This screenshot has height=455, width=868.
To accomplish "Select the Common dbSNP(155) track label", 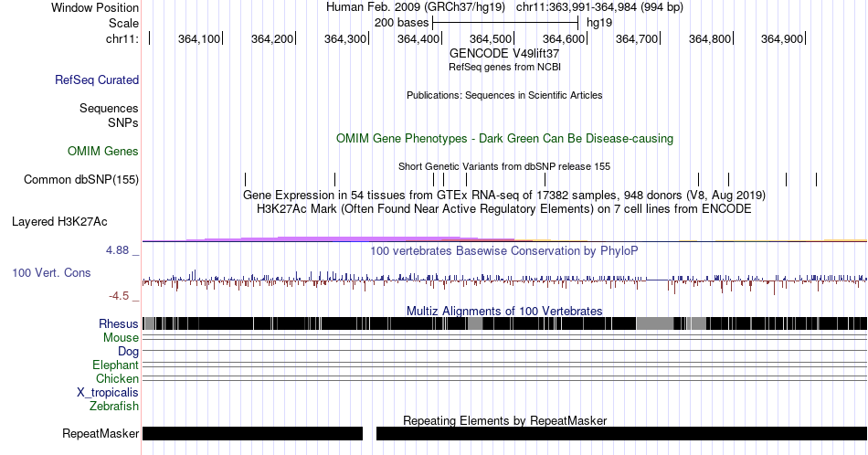I will point(81,180).
